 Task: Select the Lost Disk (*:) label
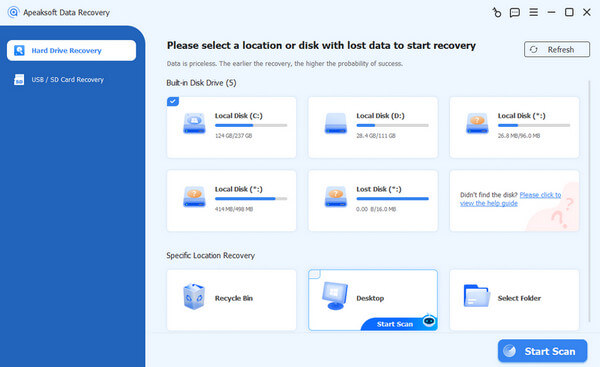pyautogui.click(x=379, y=189)
